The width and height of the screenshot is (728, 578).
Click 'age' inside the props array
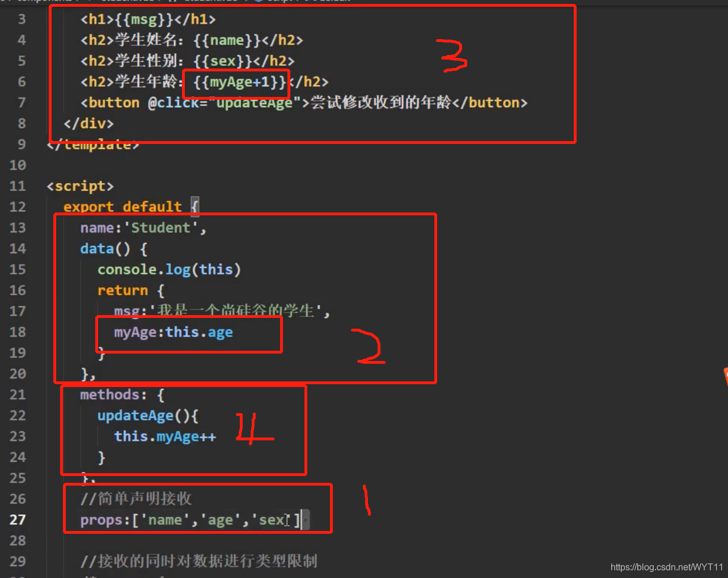tap(220, 520)
